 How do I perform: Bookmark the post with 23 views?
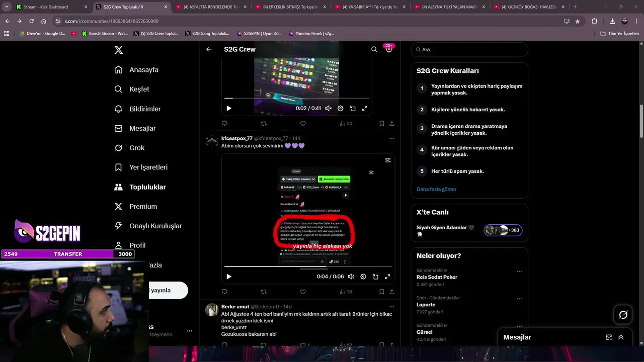[x=382, y=123]
